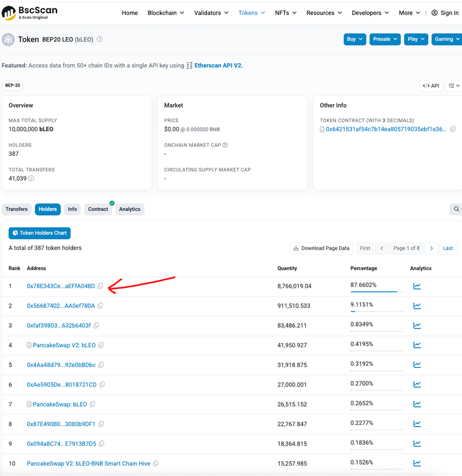Copy address 0x87E490B0...3080b9DF1

(x=101, y=424)
